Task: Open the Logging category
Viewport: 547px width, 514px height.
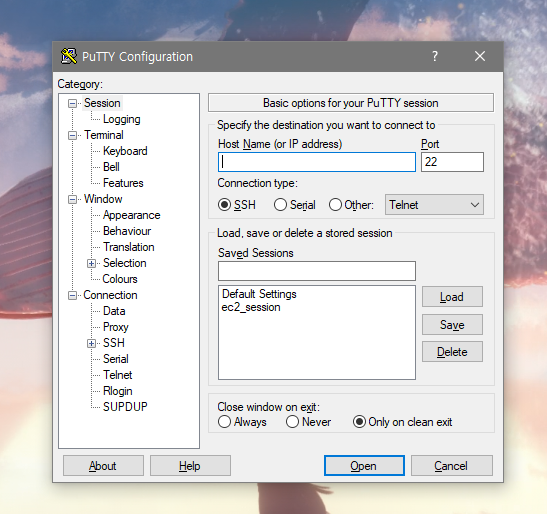Action: pyautogui.click(x=121, y=119)
